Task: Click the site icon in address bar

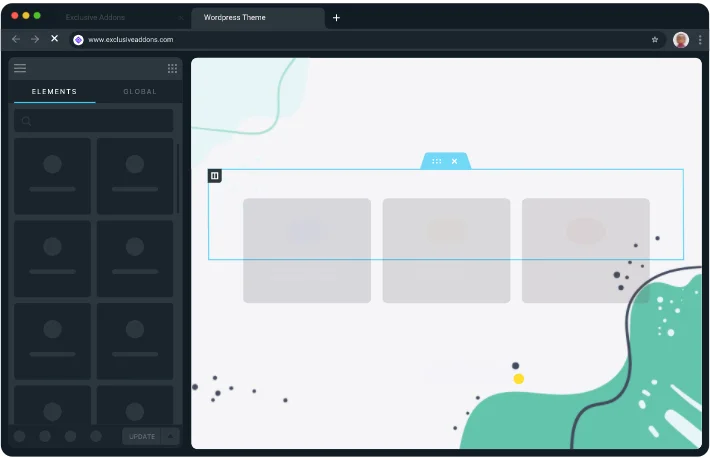Action: 78,40
